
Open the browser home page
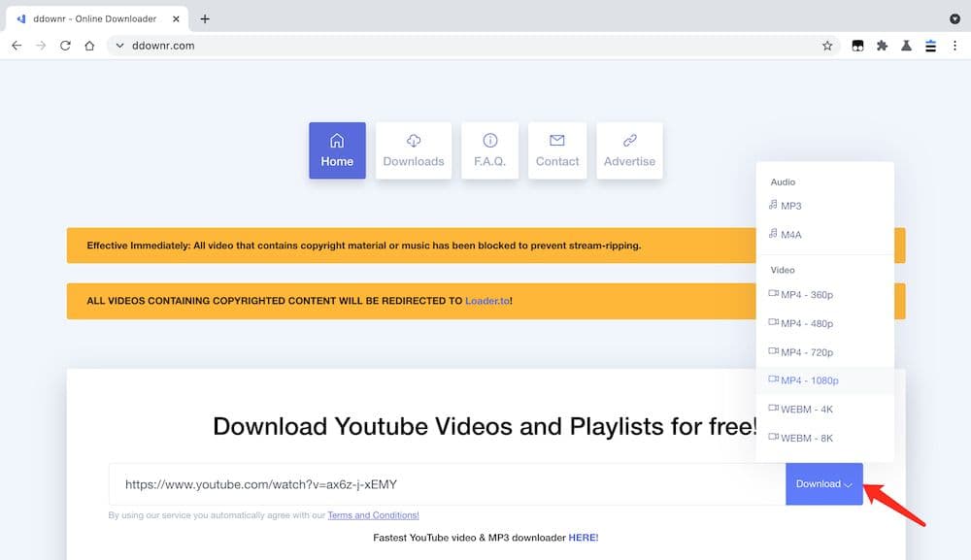point(89,46)
